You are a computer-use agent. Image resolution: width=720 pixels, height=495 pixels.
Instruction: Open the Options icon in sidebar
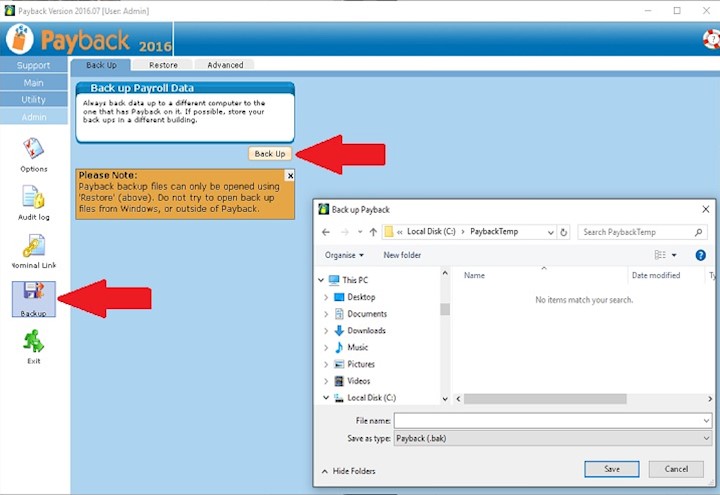pos(33,150)
